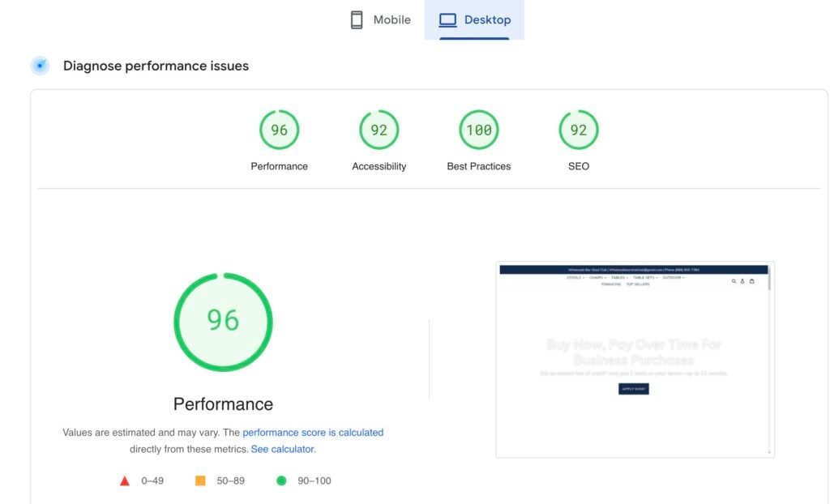The image size is (830, 504).
Task: Click the orange square 50–89 legend icon
Action: (200, 481)
